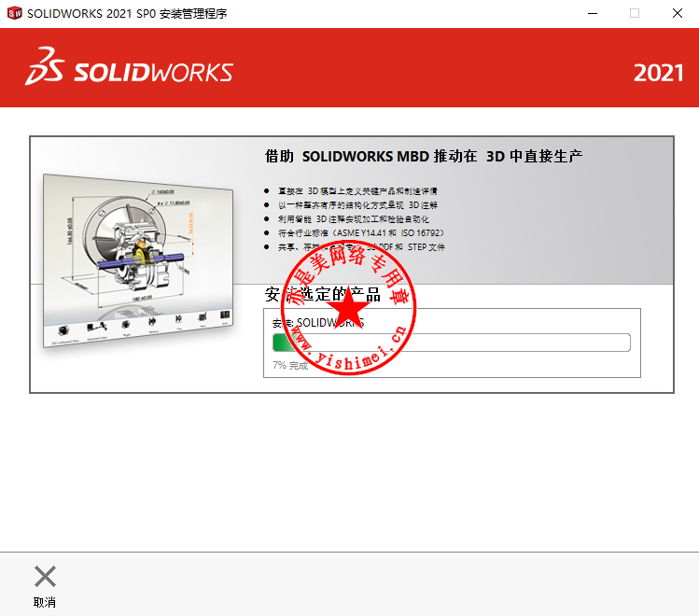Click the ISO collapsed view thumbnail icon

[63, 330]
